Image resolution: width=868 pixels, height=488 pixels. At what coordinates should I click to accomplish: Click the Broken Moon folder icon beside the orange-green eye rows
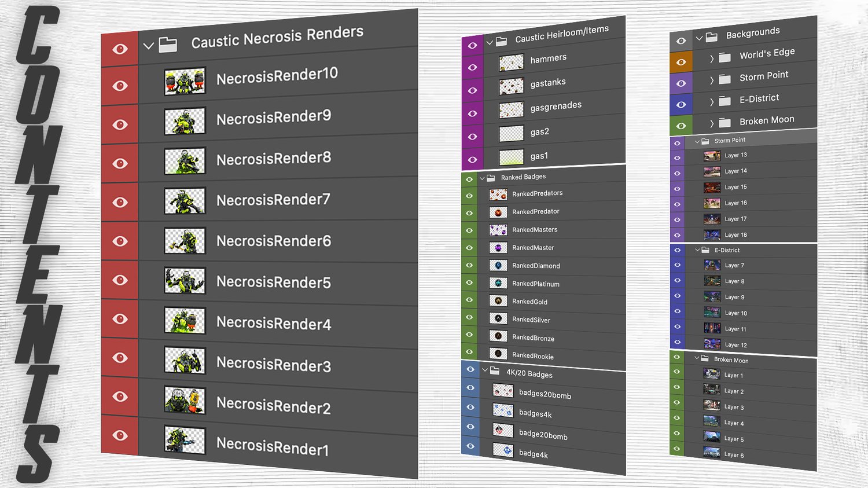point(724,123)
